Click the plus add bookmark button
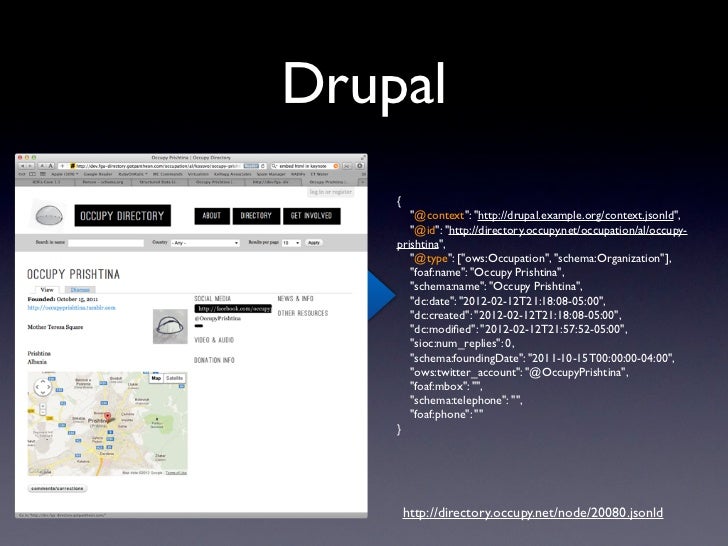 click(62, 166)
